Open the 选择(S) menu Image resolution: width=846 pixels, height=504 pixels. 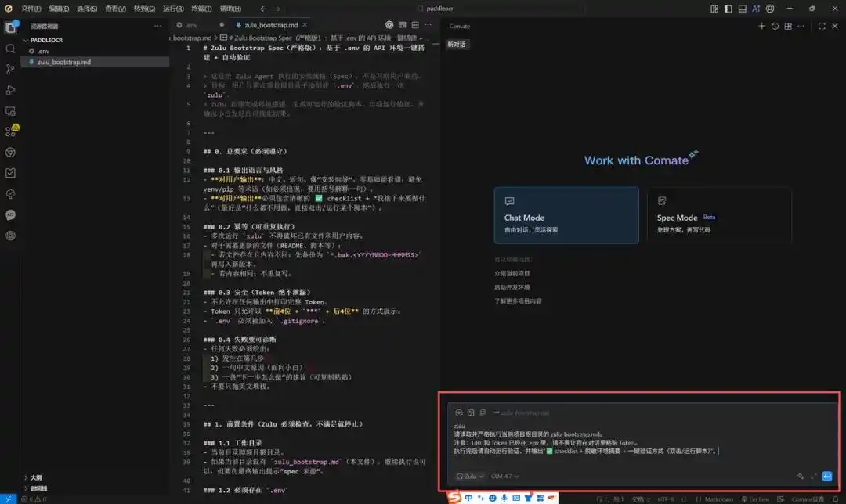(x=87, y=9)
